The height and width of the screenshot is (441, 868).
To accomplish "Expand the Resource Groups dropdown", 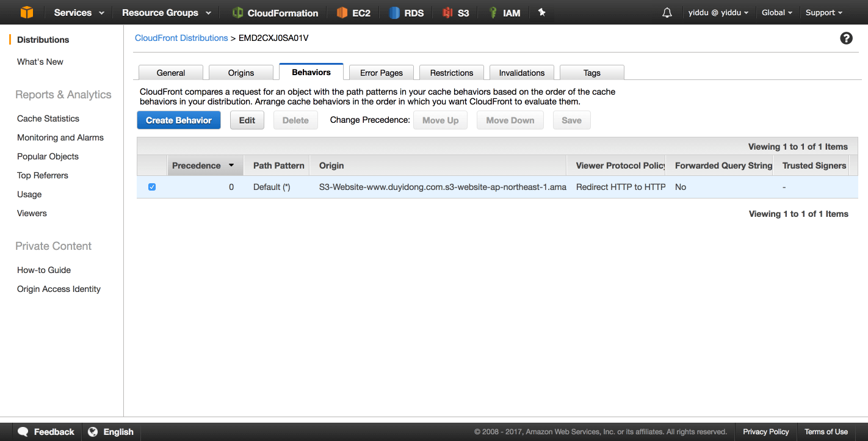I will (167, 13).
